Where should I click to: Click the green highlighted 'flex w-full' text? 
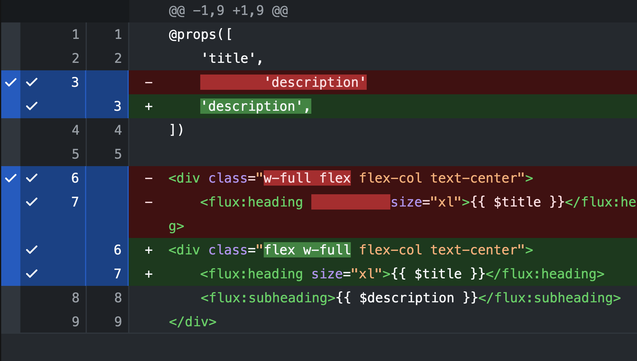click(307, 250)
